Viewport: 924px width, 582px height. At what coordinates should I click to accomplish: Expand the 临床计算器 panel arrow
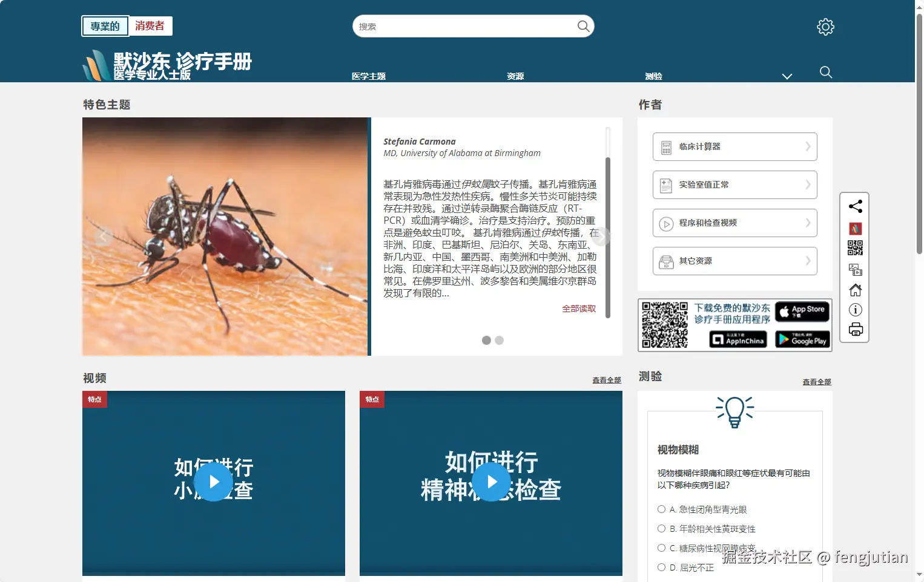click(808, 146)
